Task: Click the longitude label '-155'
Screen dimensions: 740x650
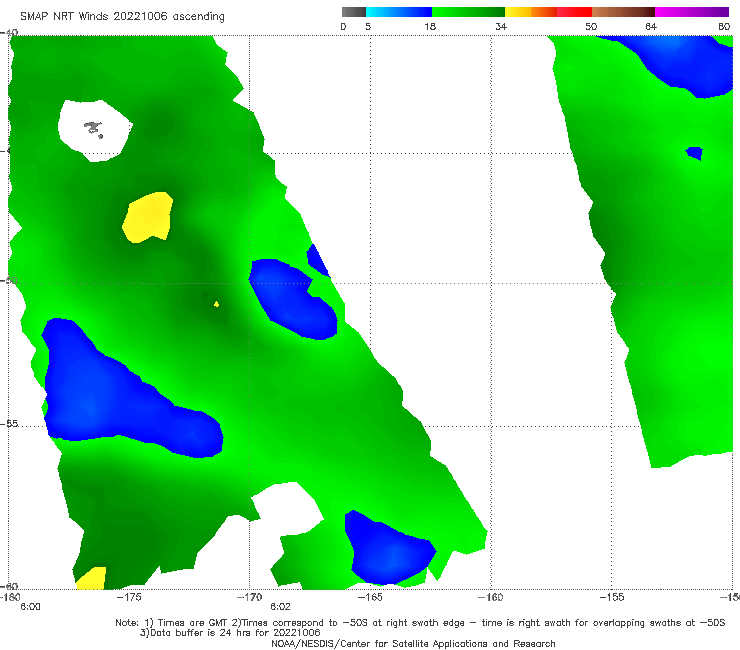Action: tap(612, 597)
